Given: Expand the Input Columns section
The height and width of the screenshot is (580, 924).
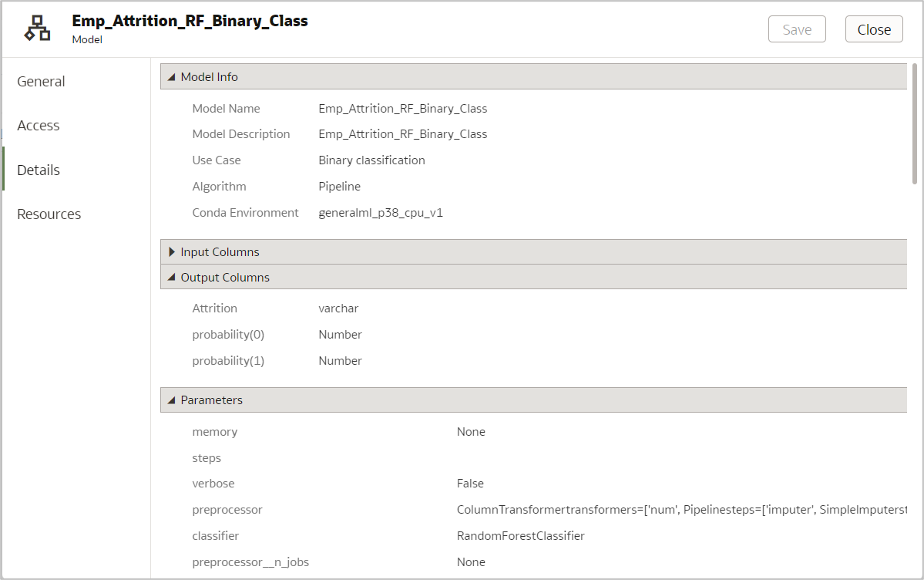Looking at the screenshot, I should click(172, 252).
